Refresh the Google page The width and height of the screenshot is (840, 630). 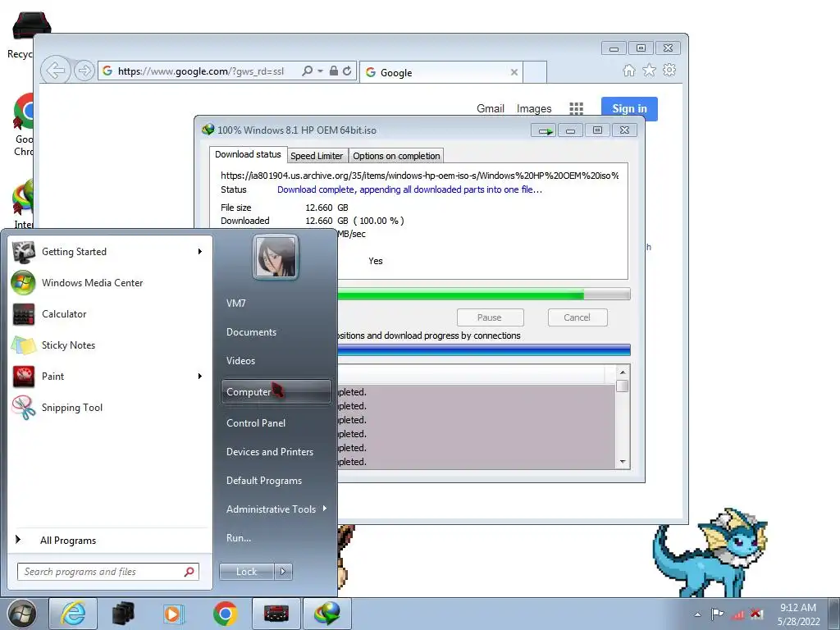[x=347, y=71]
